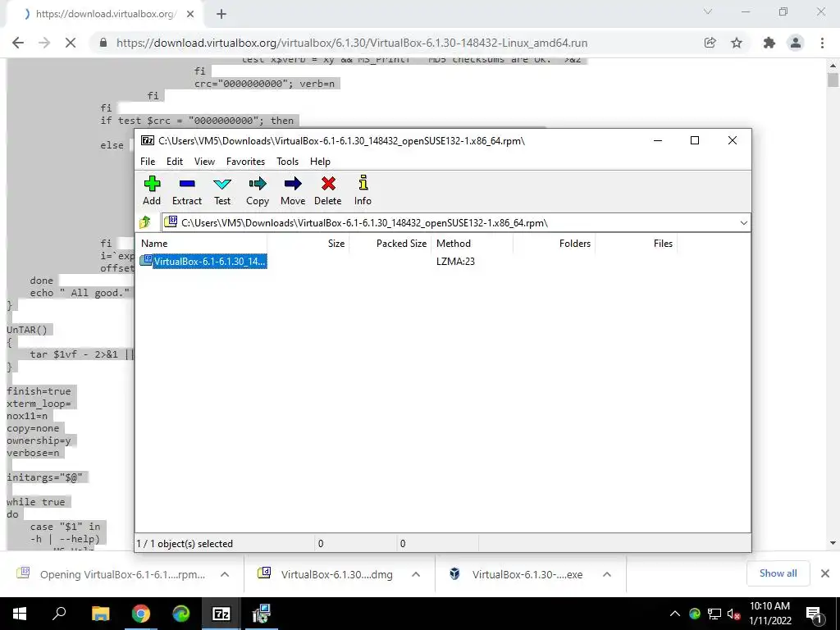Share this page from the address bar
Screen dimensions: 840x630
click(x=710, y=43)
